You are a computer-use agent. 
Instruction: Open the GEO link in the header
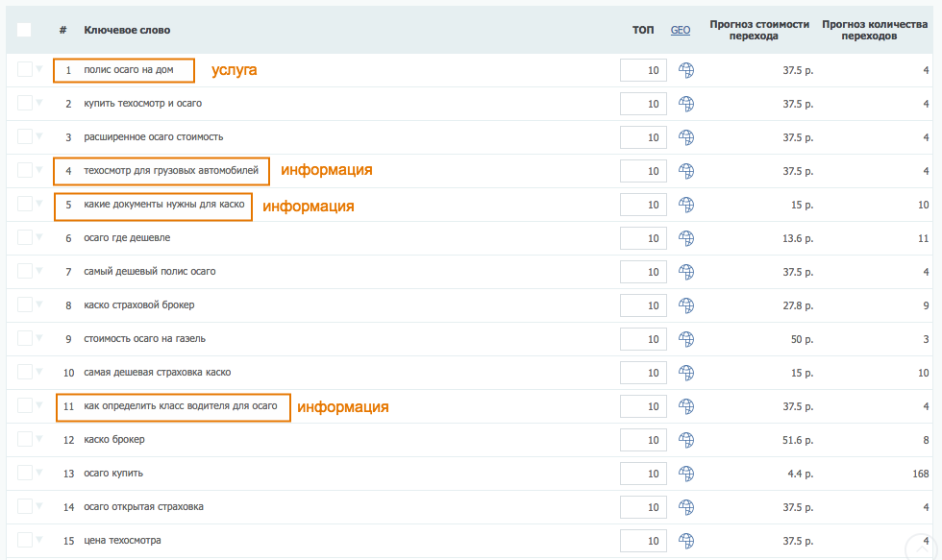click(x=680, y=30)
